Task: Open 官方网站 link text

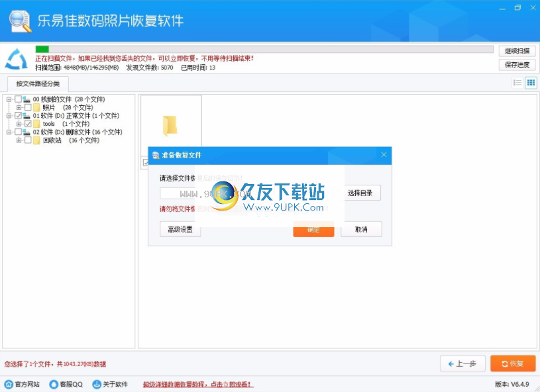Action: (x=27, y=385)
